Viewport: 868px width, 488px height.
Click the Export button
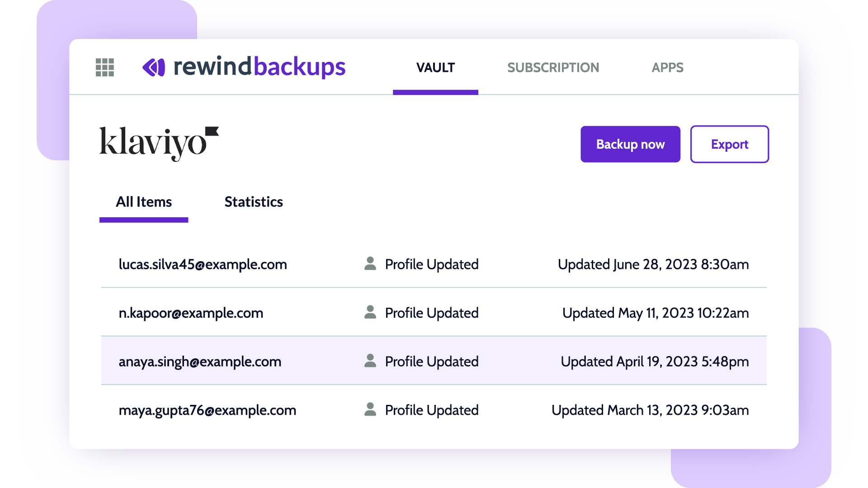click(729, 144)
